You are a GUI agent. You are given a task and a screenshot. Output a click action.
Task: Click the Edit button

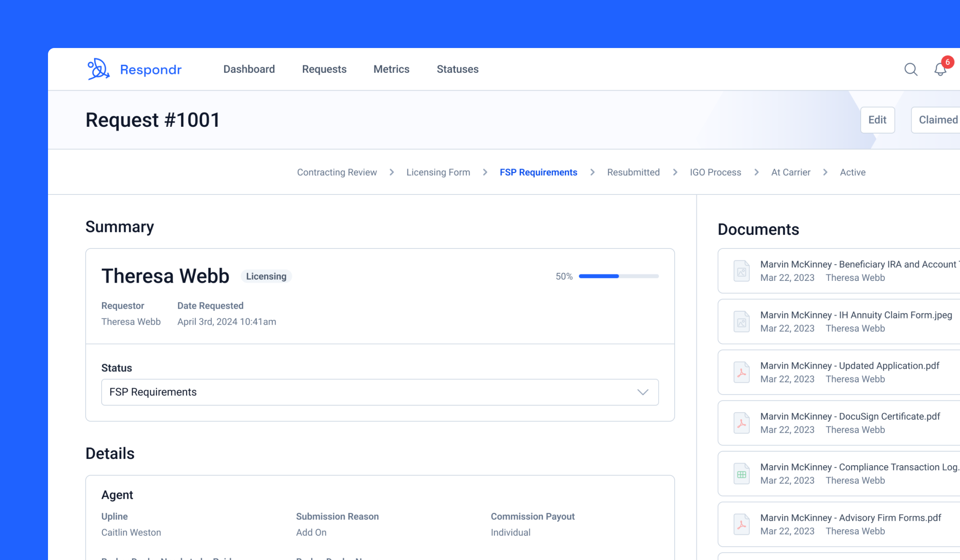[878, 120]
